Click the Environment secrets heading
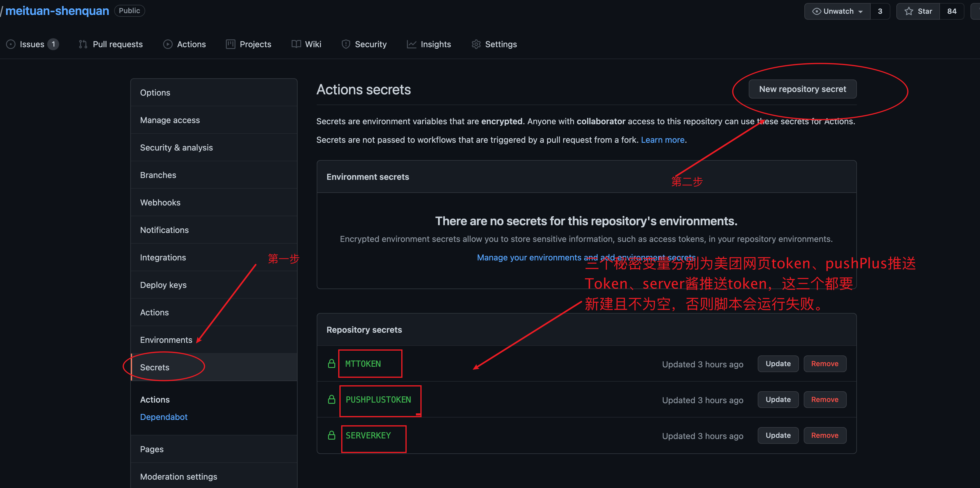This screenshot has height=488, width=980. 367,177
